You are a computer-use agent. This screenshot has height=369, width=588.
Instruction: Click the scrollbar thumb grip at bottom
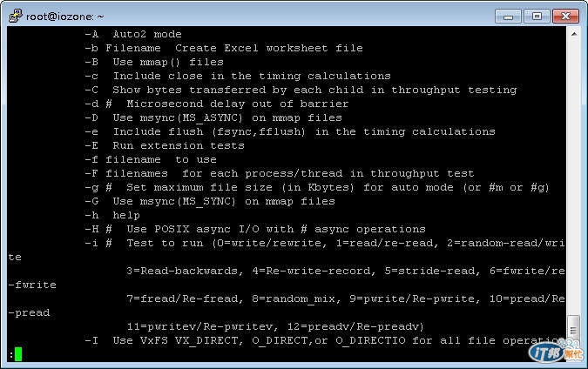pyautogui.click(x=573, y=331)
